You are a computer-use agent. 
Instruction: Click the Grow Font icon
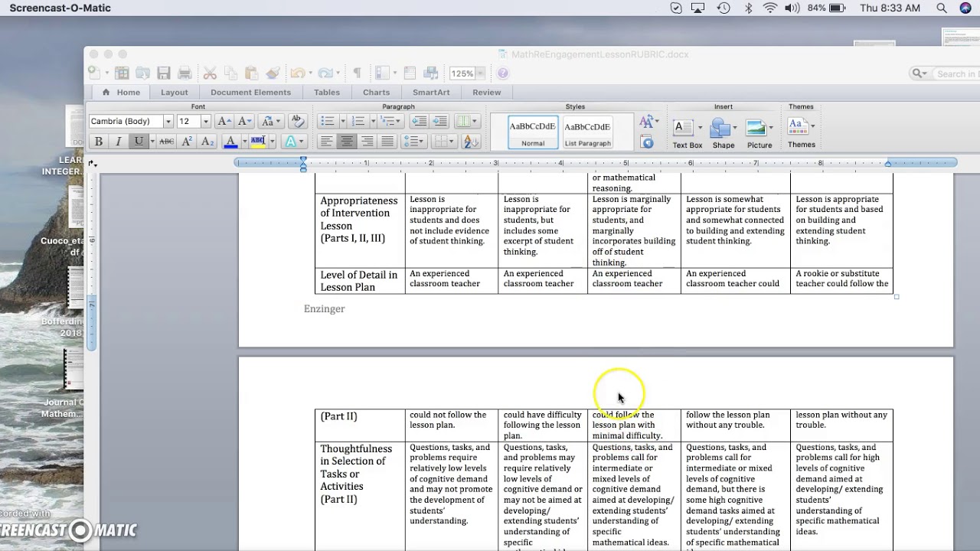click(x=224, y=121)
